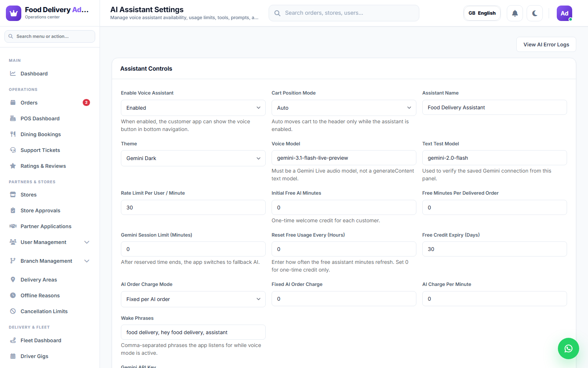This screenshot has height=368, width=588.
Task: Expand the Branch Management submenu chevron
Action: [x=87, y=261]
